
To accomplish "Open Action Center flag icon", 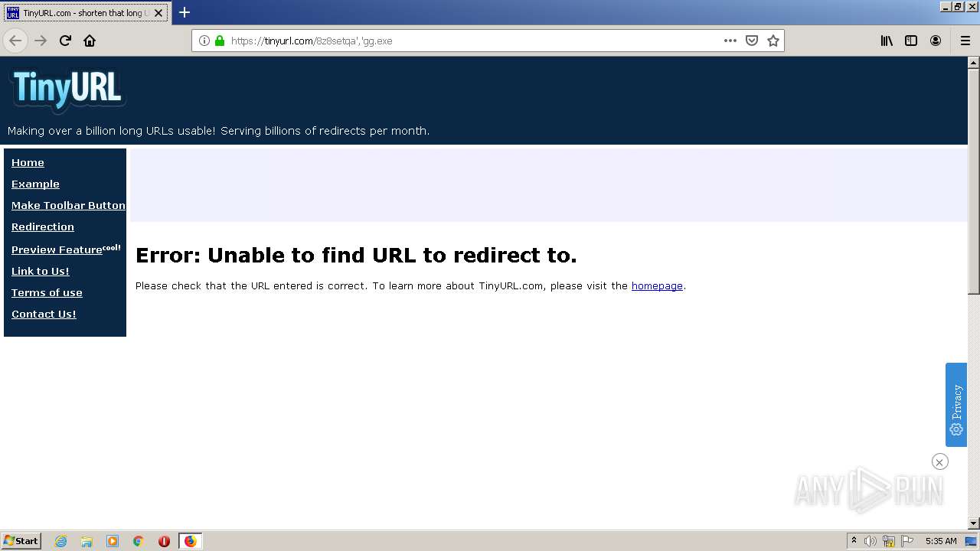I will pos(906,541).
